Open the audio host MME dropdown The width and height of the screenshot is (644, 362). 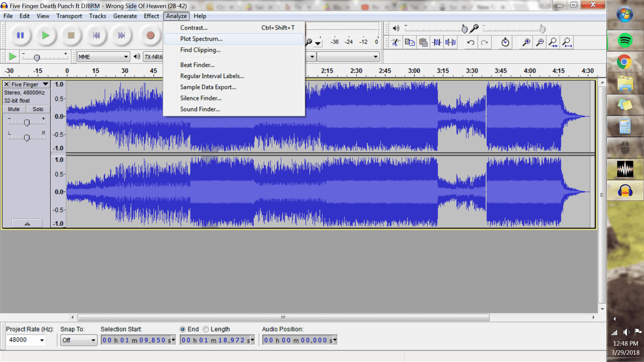[104, 57]
